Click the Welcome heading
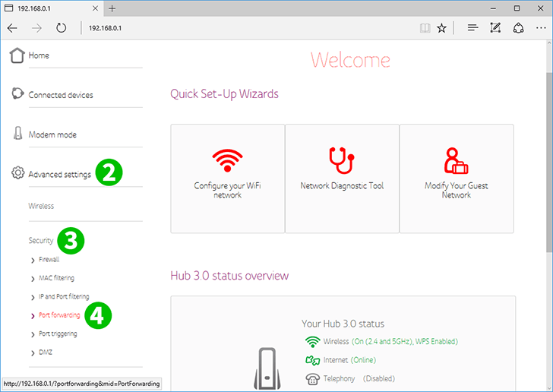553x392 pixels. click(351, 60)
